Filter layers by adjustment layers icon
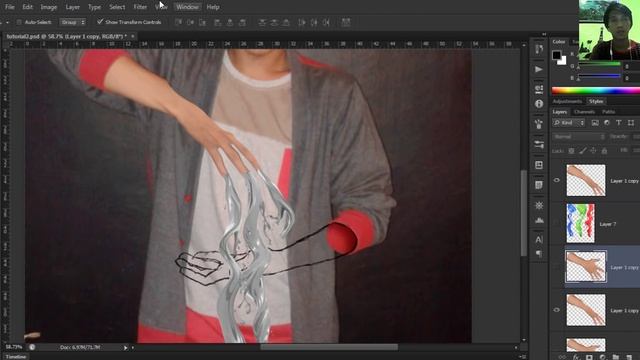The height and width of the screenshot is (360, 640). (x=607, y=123)
